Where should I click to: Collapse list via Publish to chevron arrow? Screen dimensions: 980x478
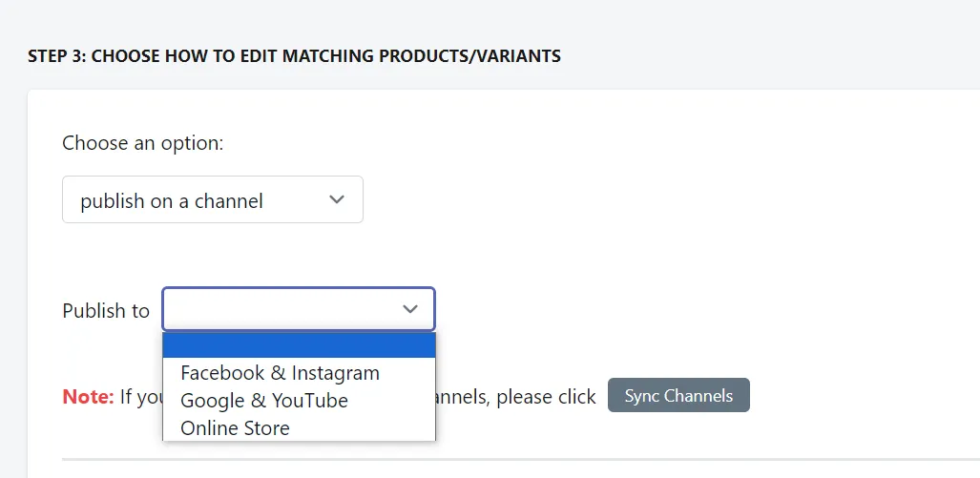pos(410,309)
